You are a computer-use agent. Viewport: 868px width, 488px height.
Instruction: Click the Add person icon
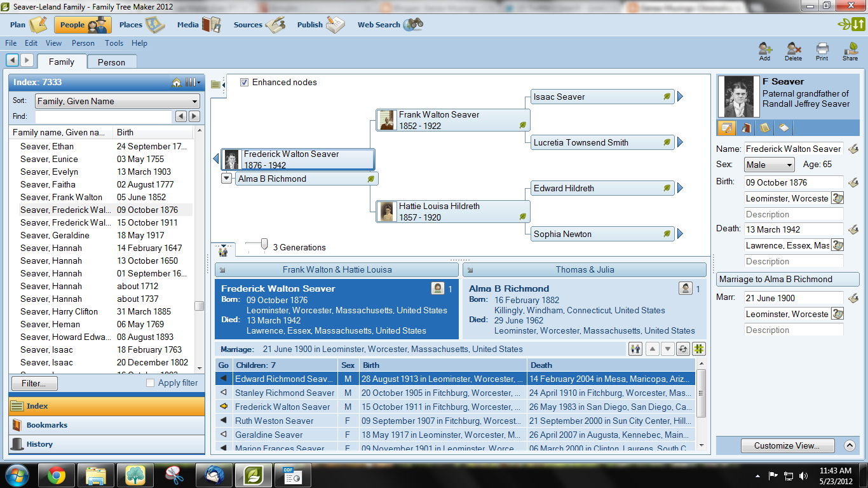pos(765,51)
